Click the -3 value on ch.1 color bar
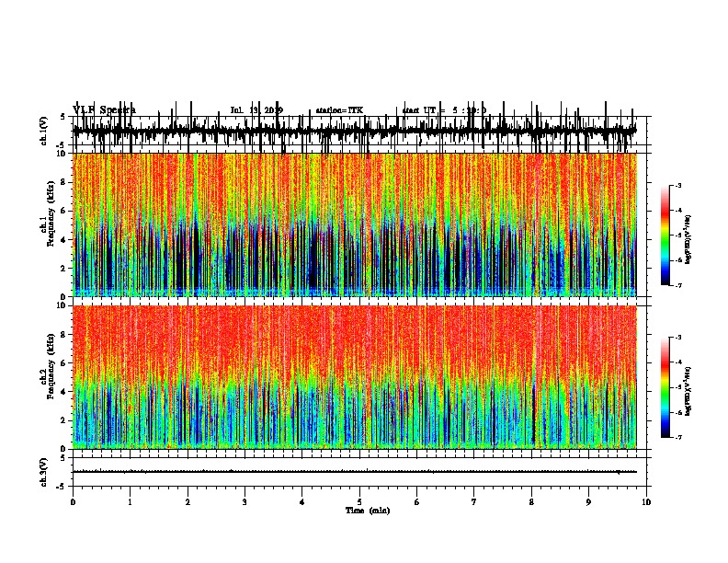Image resolution: width=728 pixels, height=563 pixels. coord(677,186)
